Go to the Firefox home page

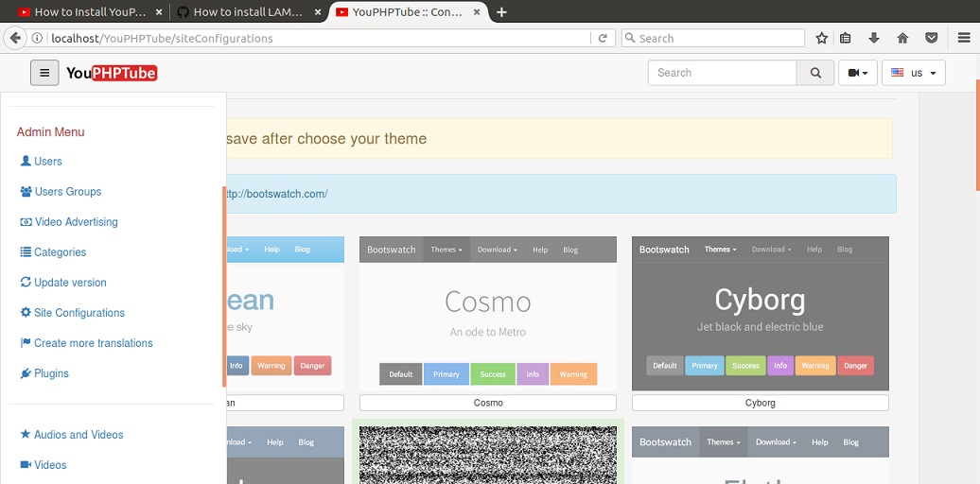click(x=902, y=38)
